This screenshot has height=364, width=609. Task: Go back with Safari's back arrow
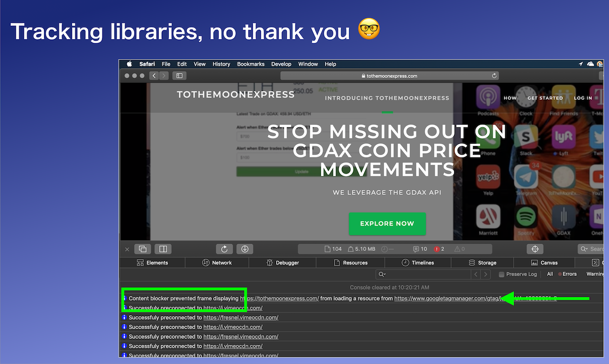(x=154, y=76)
